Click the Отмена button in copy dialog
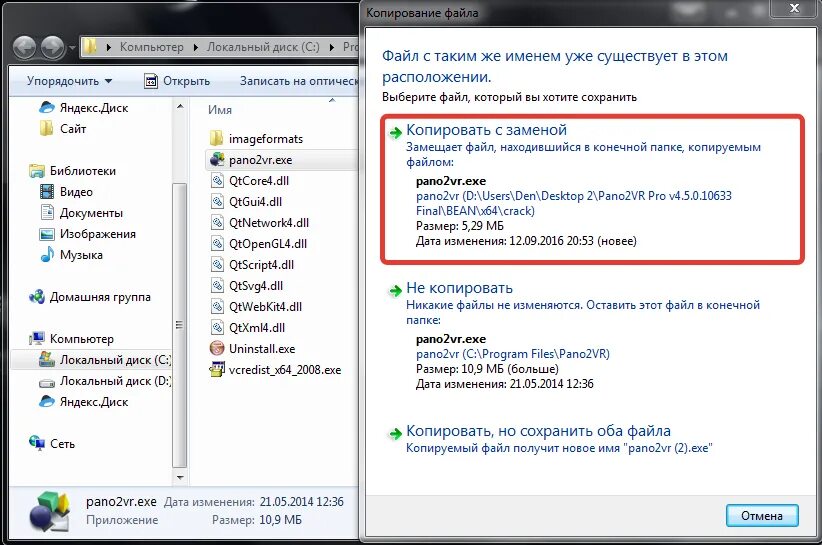The width and height of the screenshot is (822, 545). point(762,516)
